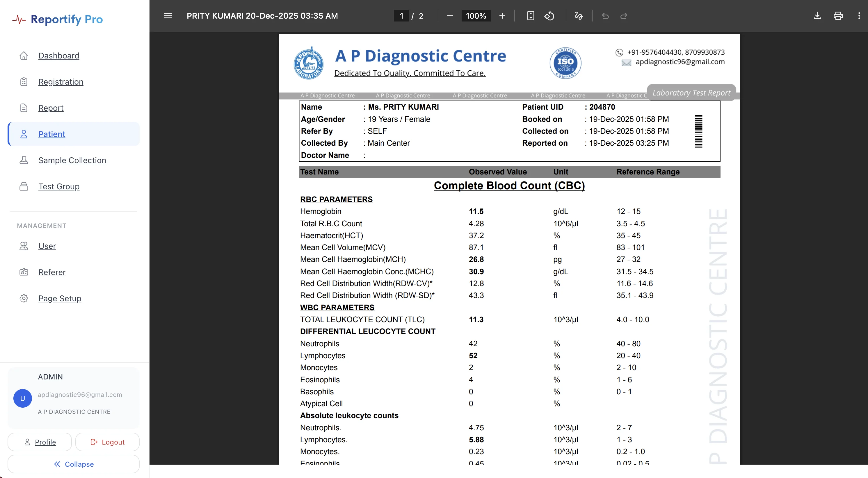
Task: Click the fit to page icon
Action: tap(531, 16)
